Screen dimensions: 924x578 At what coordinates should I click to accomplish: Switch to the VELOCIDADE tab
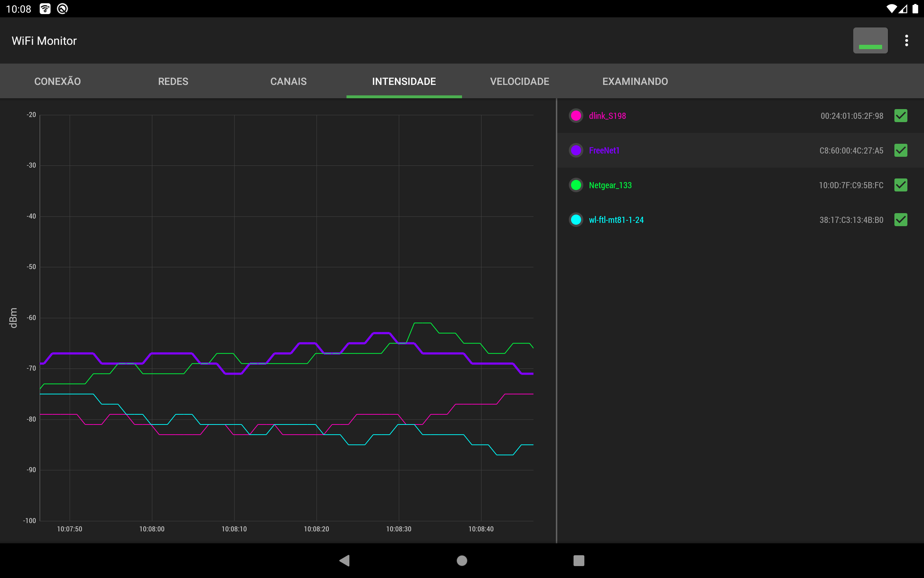pyautogui.click(x=520, y=81)
